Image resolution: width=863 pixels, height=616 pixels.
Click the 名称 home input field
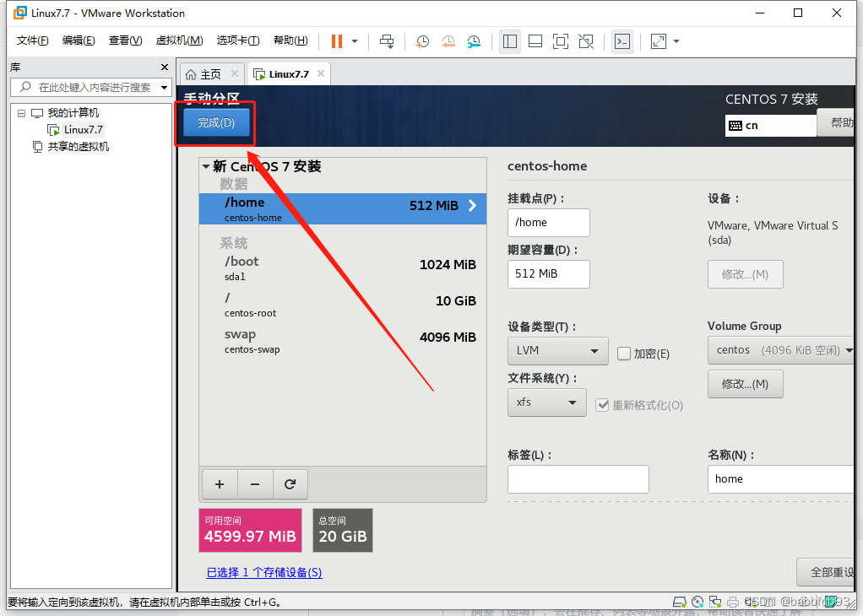(780, 479)
